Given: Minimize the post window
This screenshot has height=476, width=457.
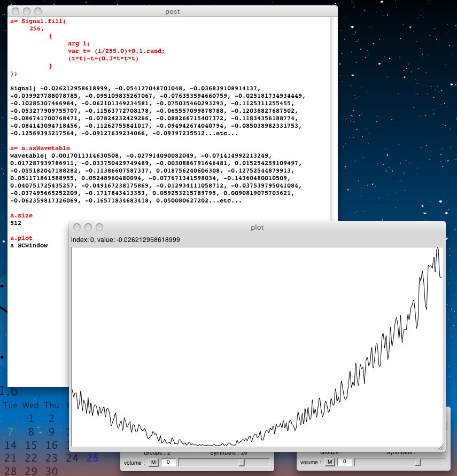Looking at the screenshot, I should (27, 11).
